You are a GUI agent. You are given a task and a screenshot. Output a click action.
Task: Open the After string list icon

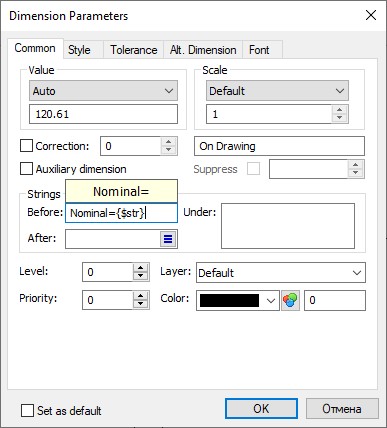click(168, 239)
